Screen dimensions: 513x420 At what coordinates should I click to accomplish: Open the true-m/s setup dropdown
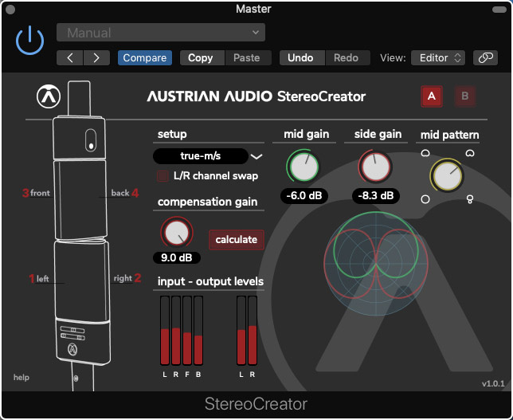pos(201,156)
